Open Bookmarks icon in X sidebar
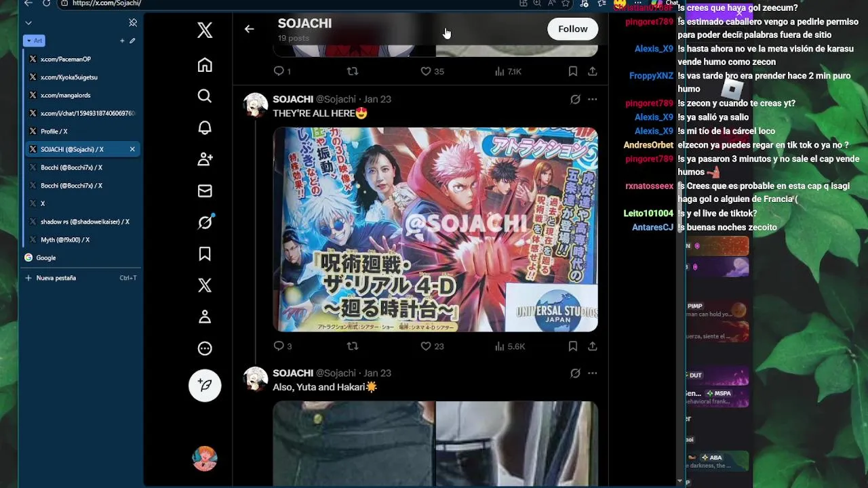 pyautogui.click(x=205, y=253)
